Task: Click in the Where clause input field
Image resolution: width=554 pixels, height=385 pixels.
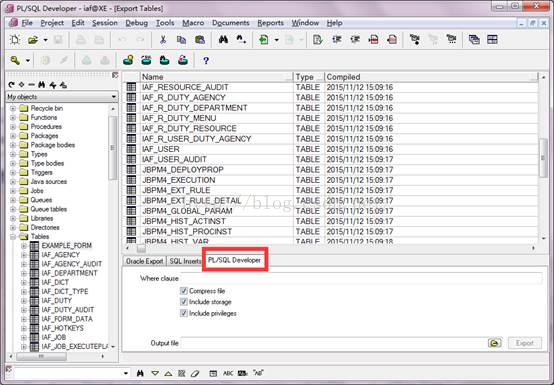Action: pyautogui.click(x=361, y=278)
